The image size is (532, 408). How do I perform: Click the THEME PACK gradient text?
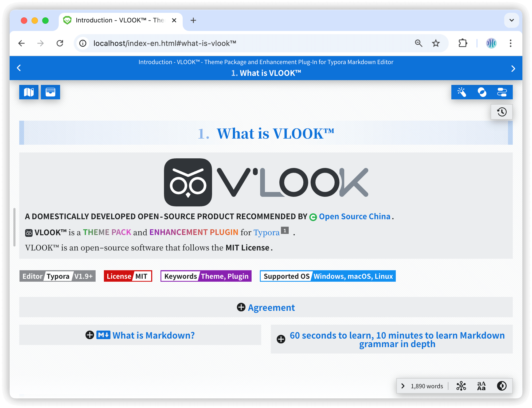[x=107, y=232]
